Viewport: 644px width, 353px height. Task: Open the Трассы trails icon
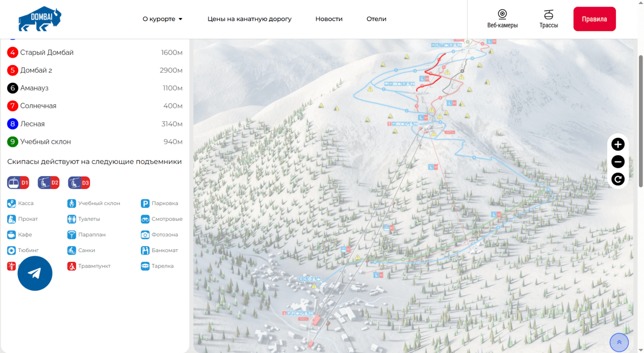548,19
